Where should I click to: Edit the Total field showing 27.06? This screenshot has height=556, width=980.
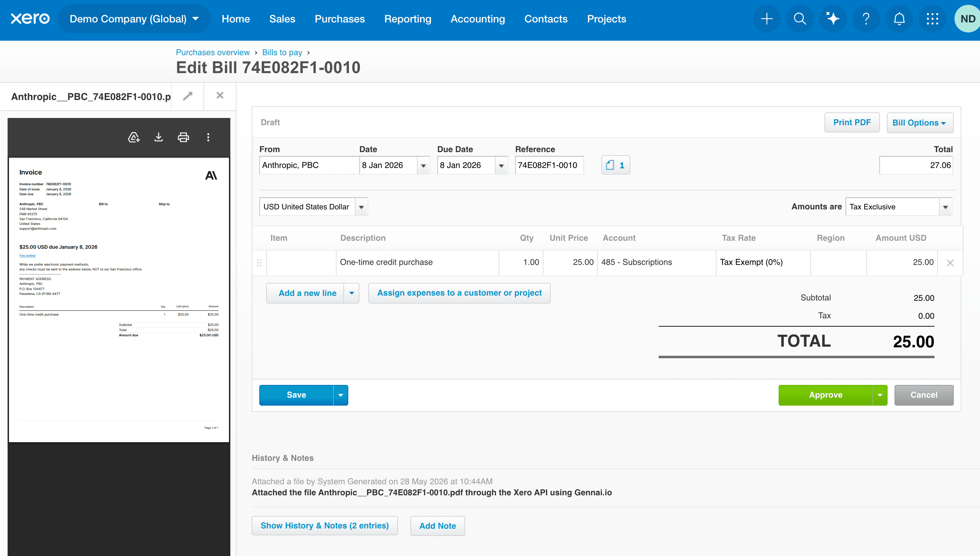click(x=916, y=165)
